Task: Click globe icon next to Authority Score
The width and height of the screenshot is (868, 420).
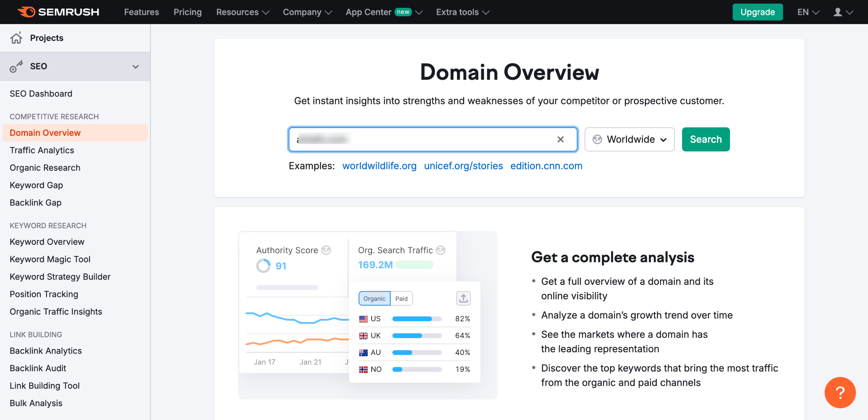Action: [x=326, y=250]
